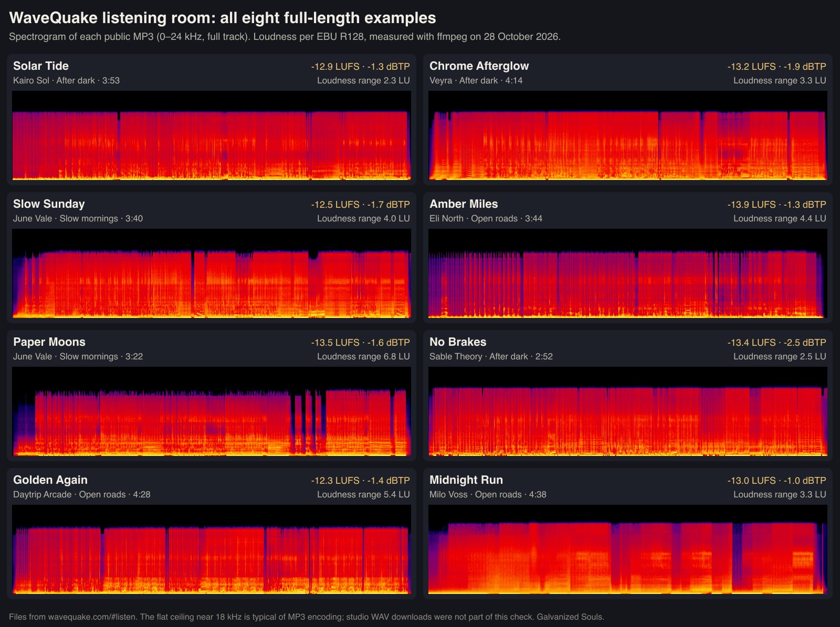Screen dimensions: 840x627
Task: Click the '-12.5 LUFS · -1.7 dBTP' reading
Action: point(360,205)
